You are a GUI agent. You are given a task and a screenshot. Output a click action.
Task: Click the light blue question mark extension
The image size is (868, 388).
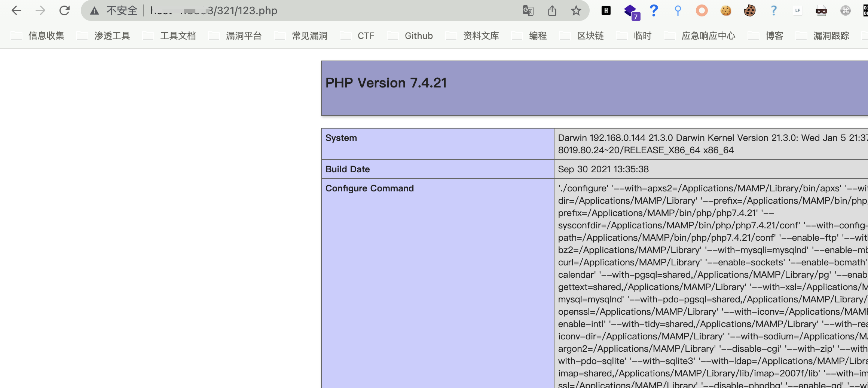tap(774, 10)
